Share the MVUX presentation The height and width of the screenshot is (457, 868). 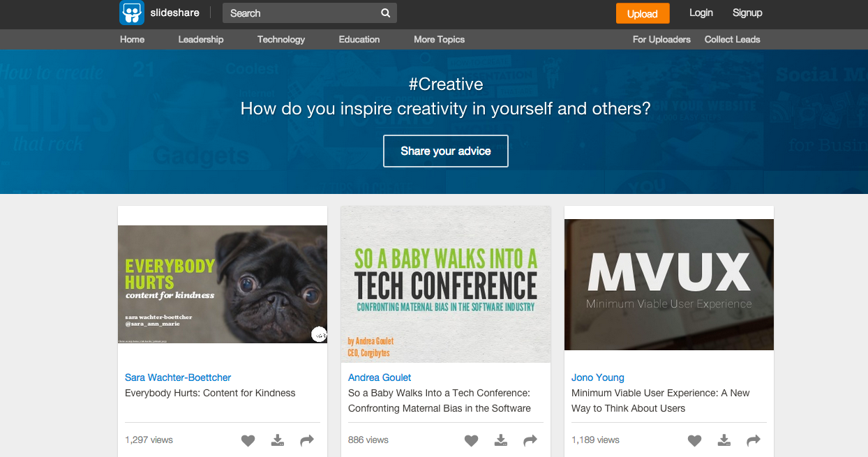pos(753,440)
